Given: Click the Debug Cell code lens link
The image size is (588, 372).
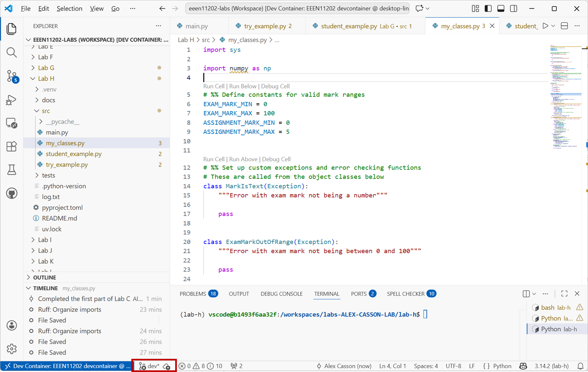Looking at the screenshot, I should (275, 86).
